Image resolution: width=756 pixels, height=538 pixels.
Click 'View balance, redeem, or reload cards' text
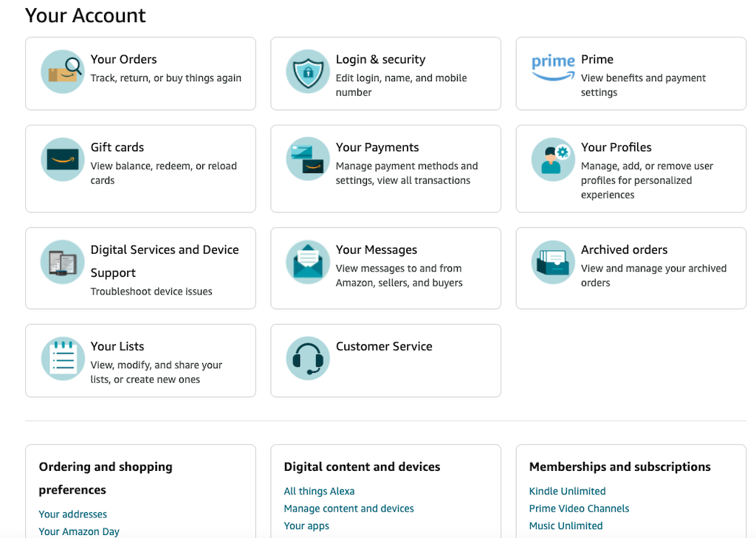(x=164, y=173)
